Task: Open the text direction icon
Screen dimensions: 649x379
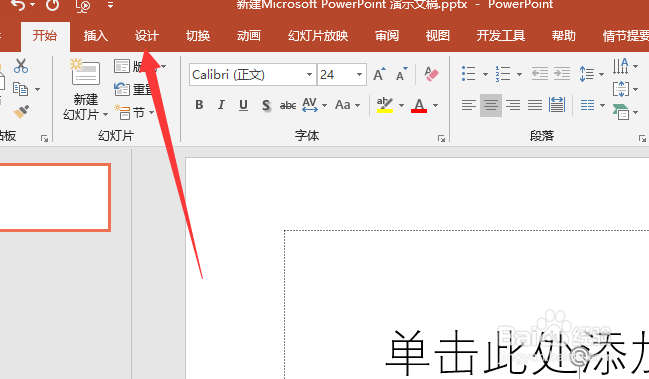Action: coord(620,66)
